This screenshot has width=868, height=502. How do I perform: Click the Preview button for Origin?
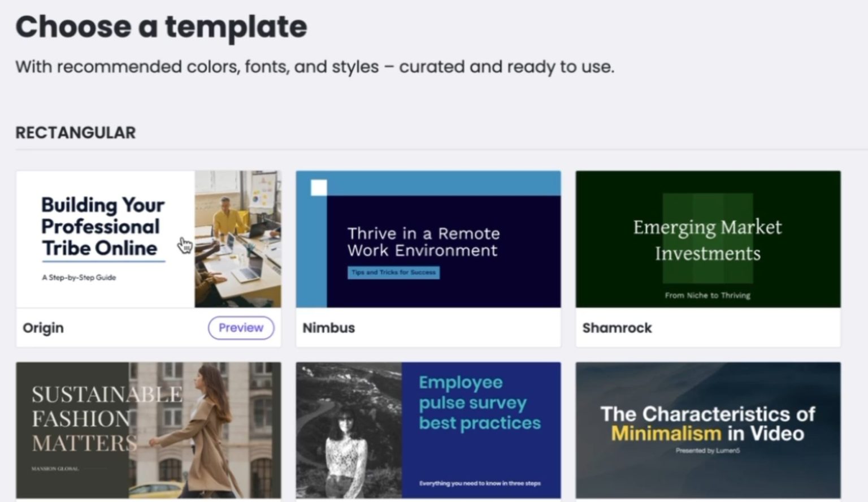tap(241, 328)
